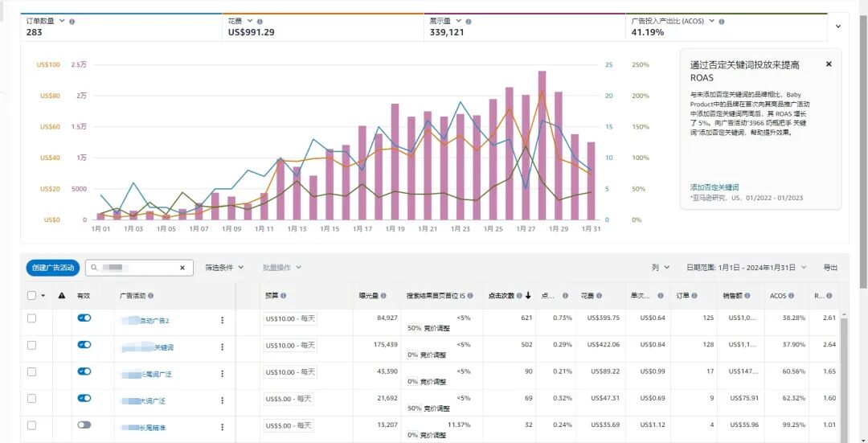Open the 广告投入产出比 (ACOS) metric dropdown
The image size is (868, 443).
(711, 20)
